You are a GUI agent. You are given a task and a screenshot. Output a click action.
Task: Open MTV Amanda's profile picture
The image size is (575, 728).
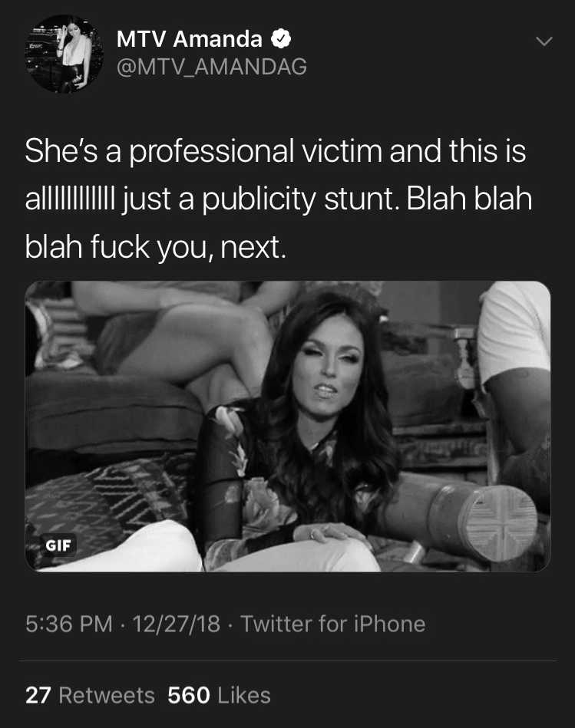64,54
